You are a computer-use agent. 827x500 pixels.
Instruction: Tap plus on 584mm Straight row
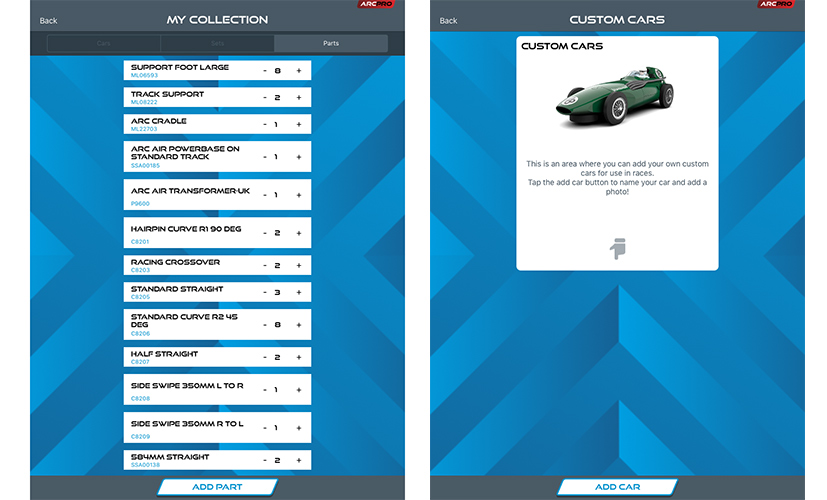point(299,460)
